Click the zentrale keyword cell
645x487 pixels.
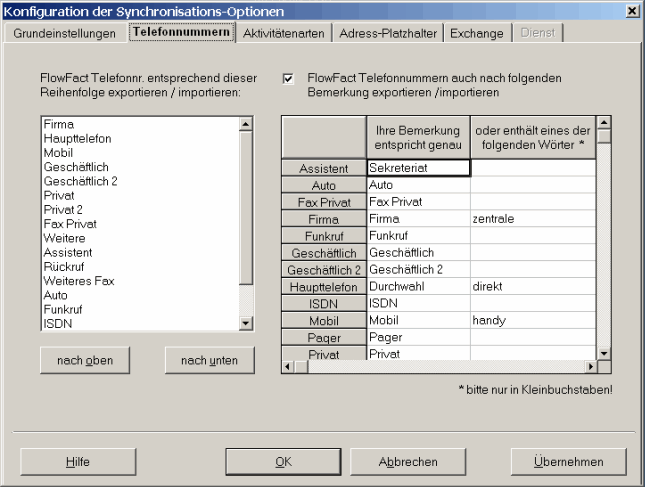(533, 219)
